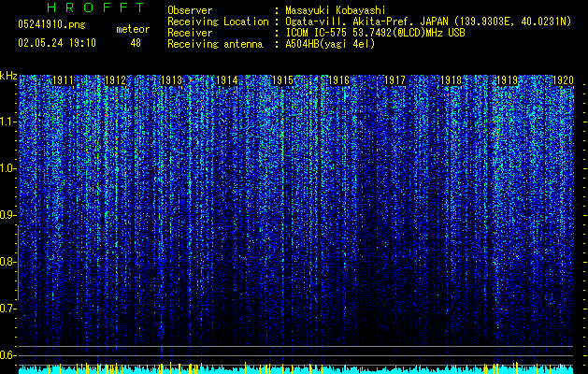
Task: Click the 1920 time marker
Action: point(564,80)
